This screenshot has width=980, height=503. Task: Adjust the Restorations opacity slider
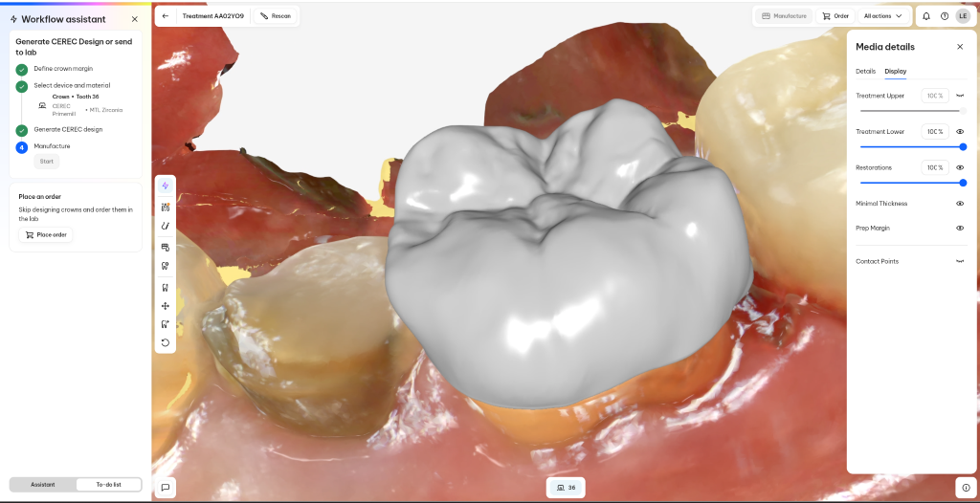point(911,183)
